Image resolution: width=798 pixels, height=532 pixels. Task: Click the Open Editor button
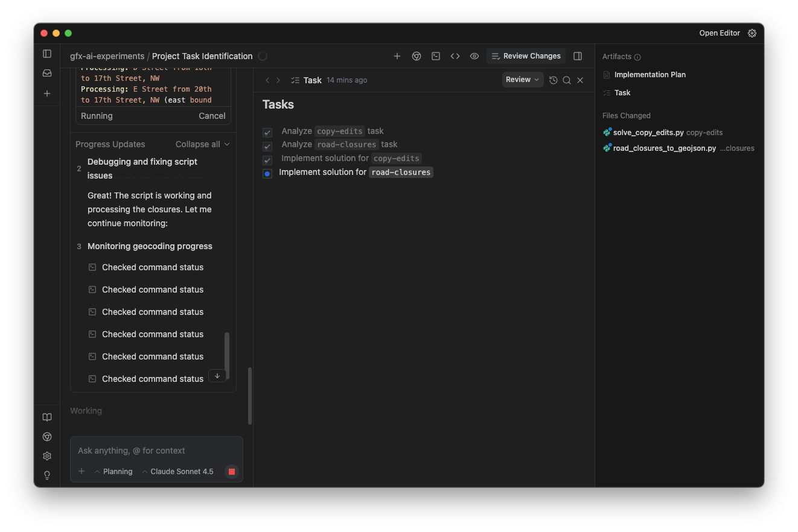pyautogui.click(x=720, y=33)
